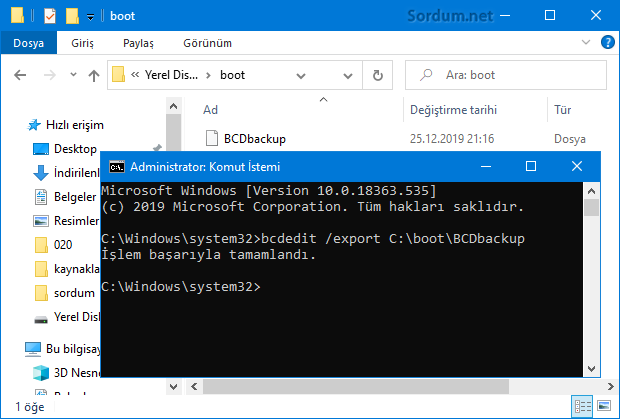Switch to Large icons view in status bar

coord(604,406)
